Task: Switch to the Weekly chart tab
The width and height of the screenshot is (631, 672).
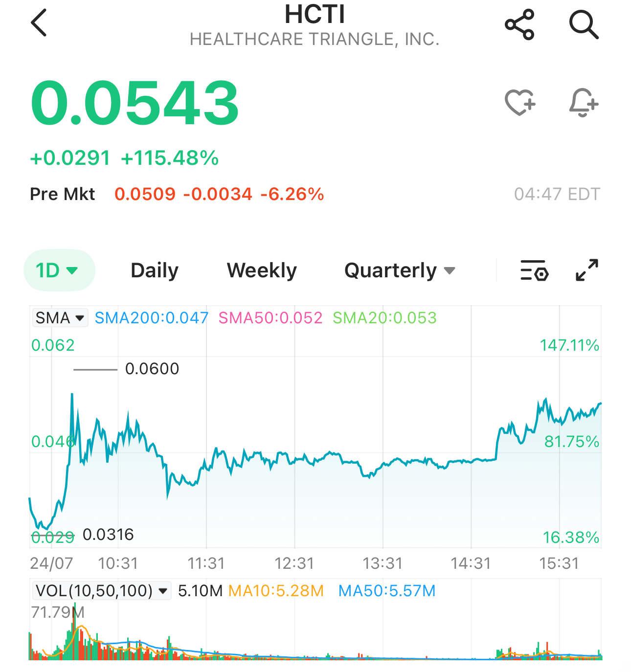Action: click(x=262, y=270)
